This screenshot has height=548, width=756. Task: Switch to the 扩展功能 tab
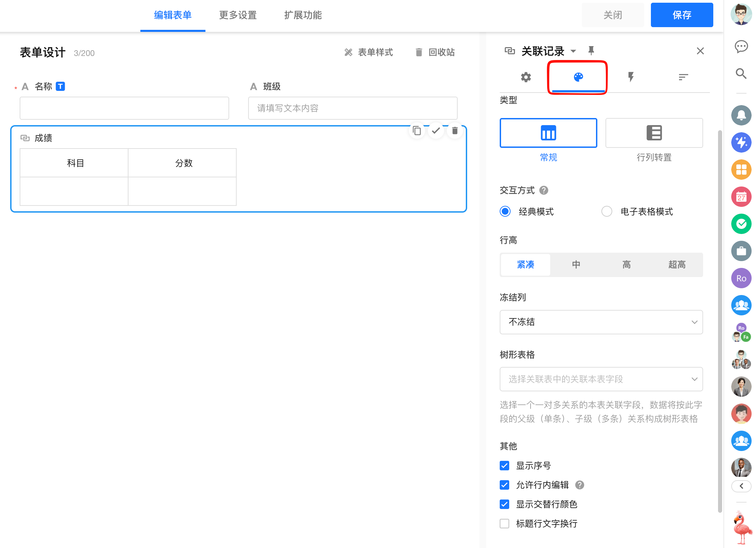[x=303, y=15]
